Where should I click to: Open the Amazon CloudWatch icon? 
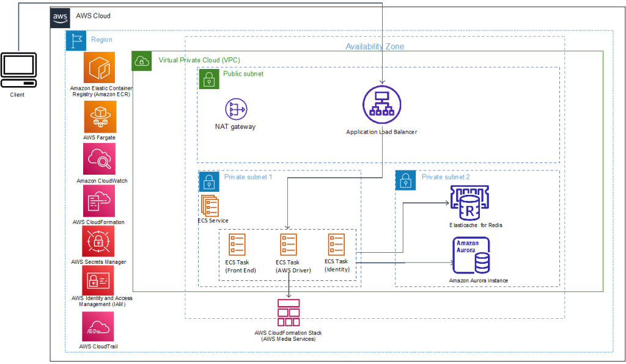[x=100, y=158]
